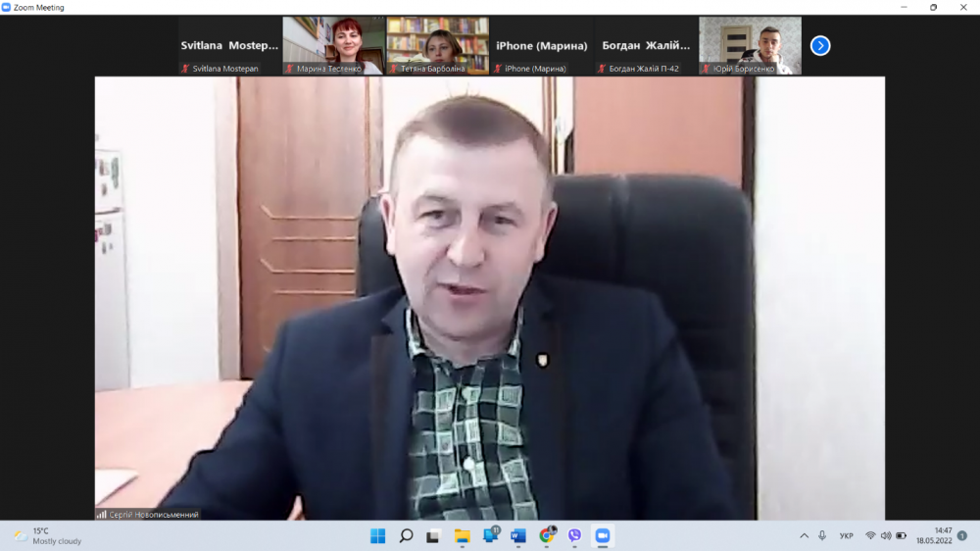Open taskbar Search magnifier

406,535
